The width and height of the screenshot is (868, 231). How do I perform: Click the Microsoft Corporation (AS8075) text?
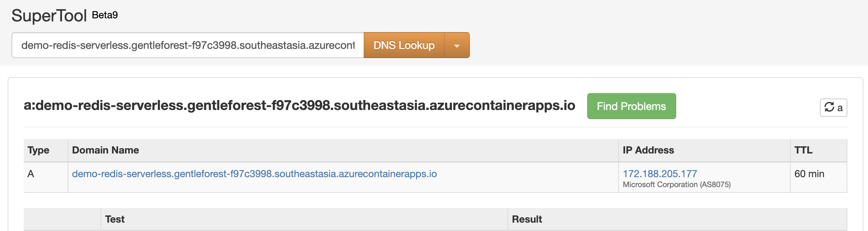pyautogui.click(x=677, y=184)
